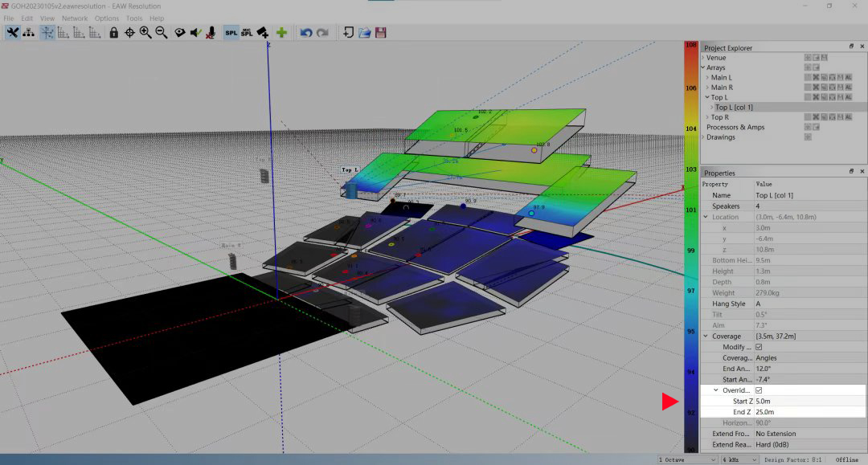This screenshot has height=465, width=868.
Task: Click the eye view icon in toolbar
Action: pyautogui.click(x=180, y=33)
